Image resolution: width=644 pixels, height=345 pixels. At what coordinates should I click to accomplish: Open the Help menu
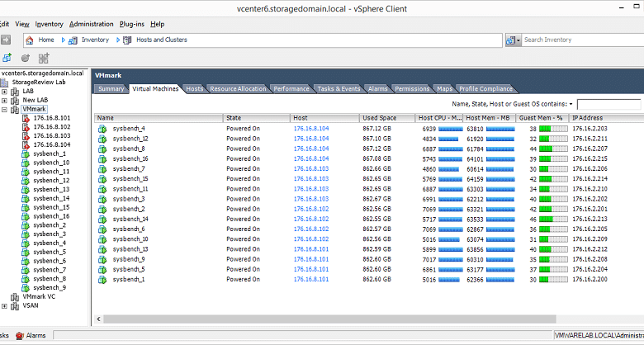pos(158,24)
